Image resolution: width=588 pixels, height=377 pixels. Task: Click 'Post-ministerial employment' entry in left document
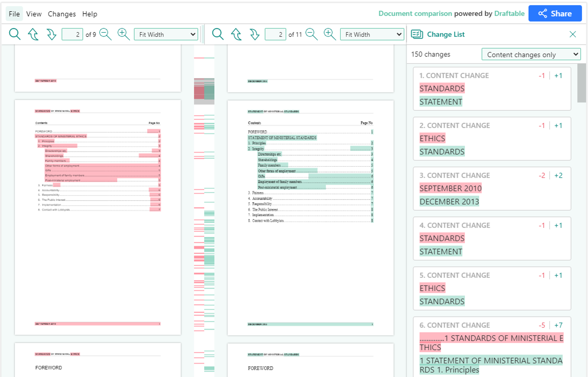[x=63, y=180]
